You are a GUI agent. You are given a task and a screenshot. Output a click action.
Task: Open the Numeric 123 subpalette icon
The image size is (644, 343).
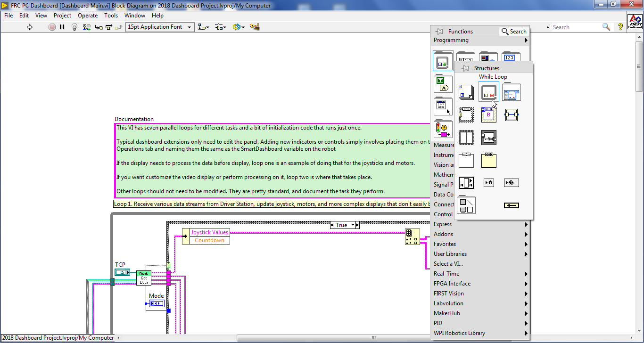512,57
